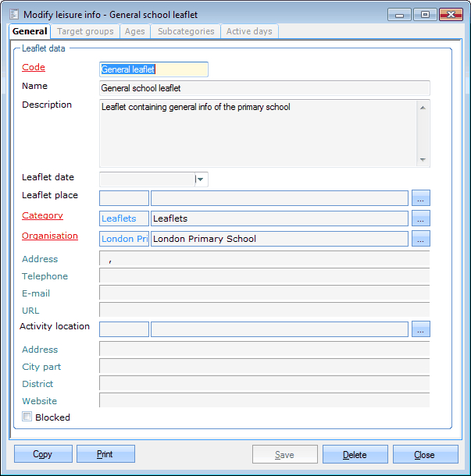Click the Activity location code field
The image size is (471, 476).
pyautogui.click(x=124, y=329)
